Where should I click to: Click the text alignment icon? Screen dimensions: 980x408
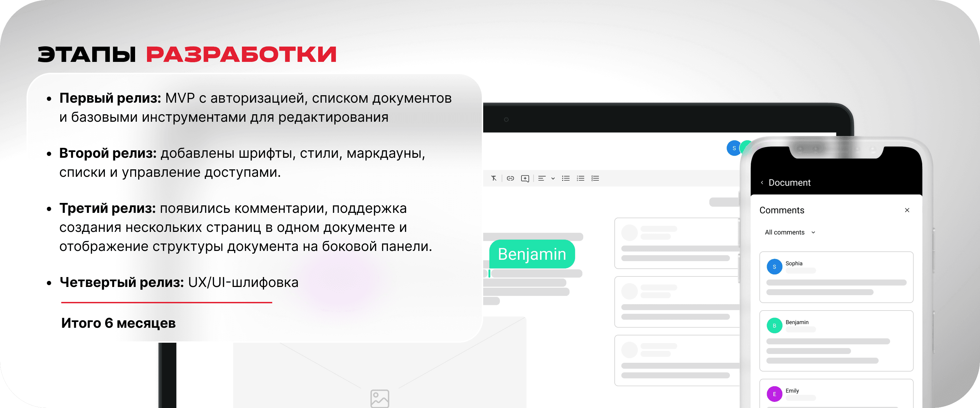(542, 178)
